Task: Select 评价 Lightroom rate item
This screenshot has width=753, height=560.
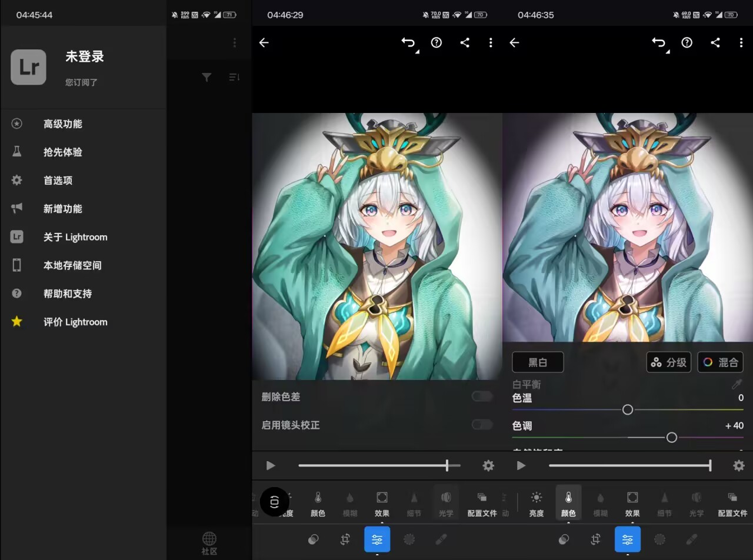Action: [x=84, y=322]
